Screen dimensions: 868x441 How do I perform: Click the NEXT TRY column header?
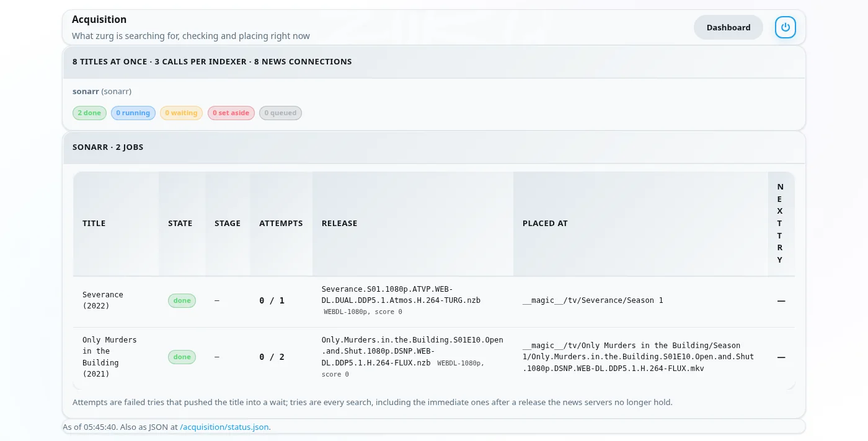781,224
